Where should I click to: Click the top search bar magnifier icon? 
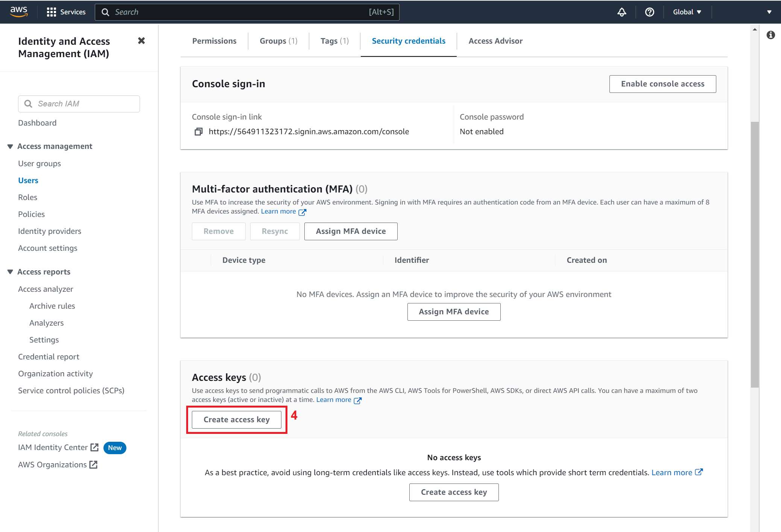(105, 12)
